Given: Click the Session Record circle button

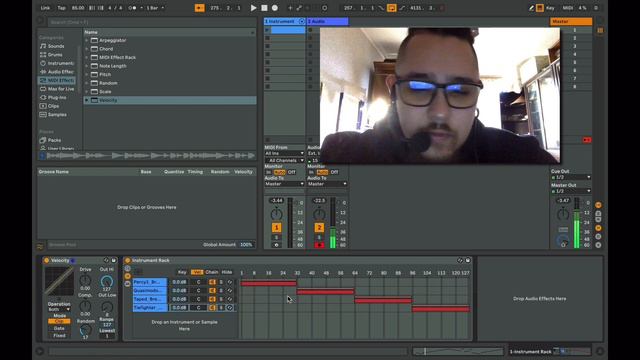Looking at the screenshot, I should [x=324, y=8].
